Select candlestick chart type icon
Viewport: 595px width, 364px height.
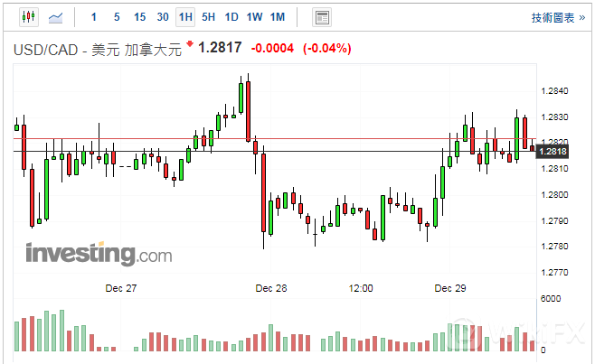click(28, 17)
